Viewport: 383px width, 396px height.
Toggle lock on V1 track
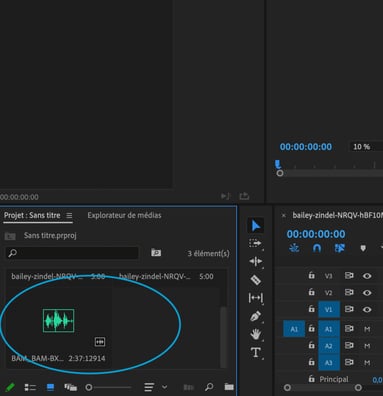click(x=311, y=309)
